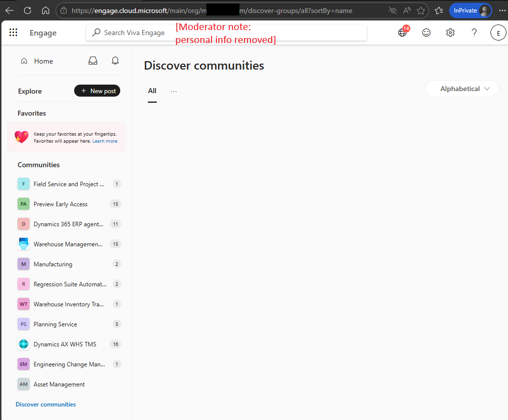Select the All tab
This screenshot has height=420, width=508.
click(152, 91)
